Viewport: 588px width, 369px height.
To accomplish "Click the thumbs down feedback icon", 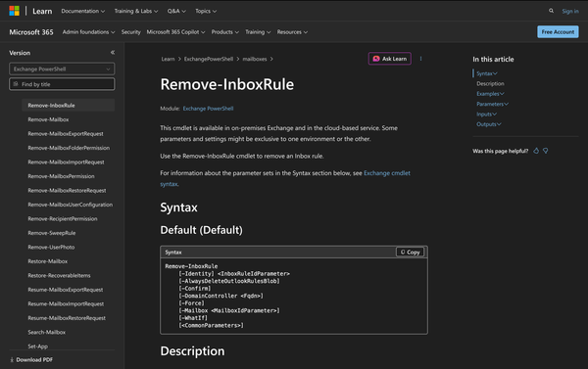I will tap(546, 151).
